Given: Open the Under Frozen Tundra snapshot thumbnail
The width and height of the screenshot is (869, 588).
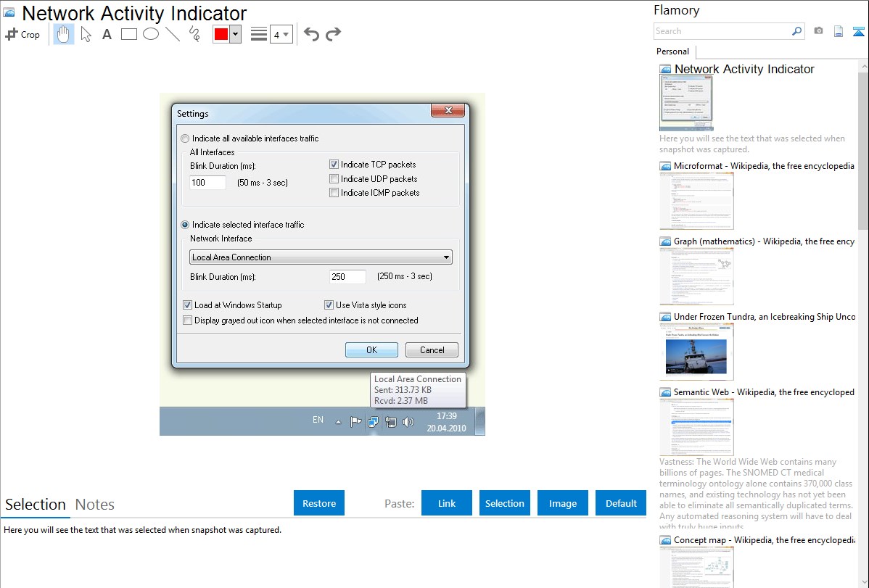Looking at the screenshot, I should (x=696, y=352).
